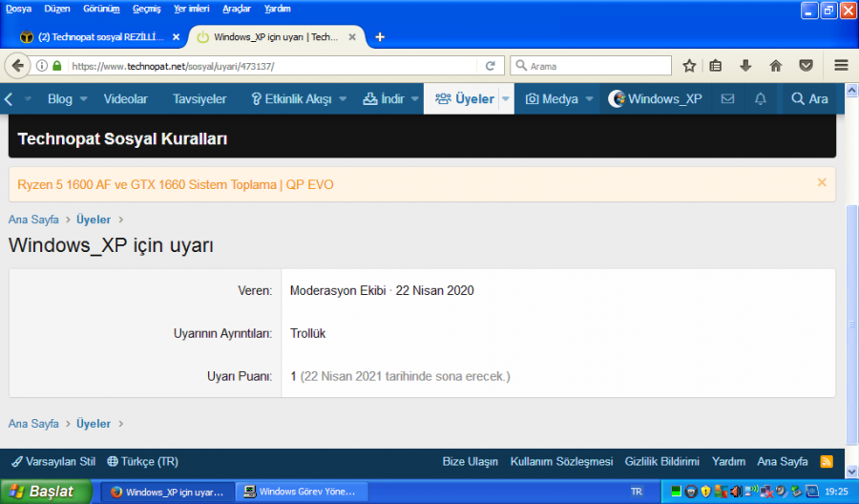Go to Ana Sayfa in top breadcrumb

tap(33, 220)
